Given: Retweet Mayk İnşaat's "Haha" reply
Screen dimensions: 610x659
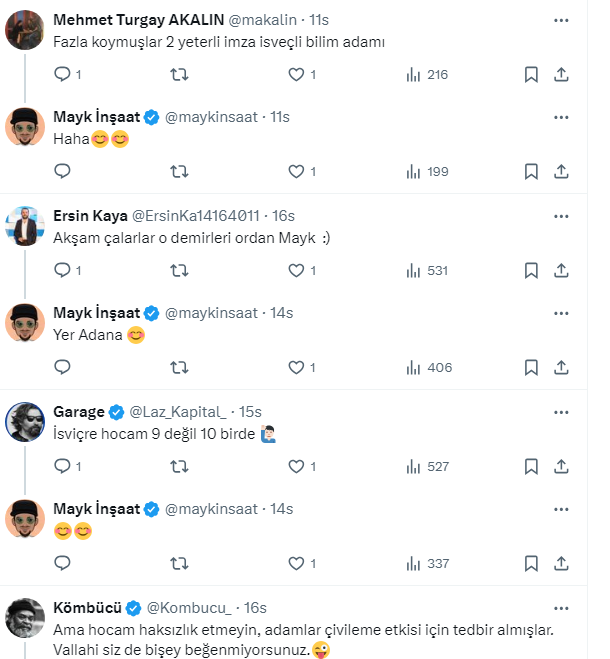Looking at the screenshot, I should coord(179,172).
